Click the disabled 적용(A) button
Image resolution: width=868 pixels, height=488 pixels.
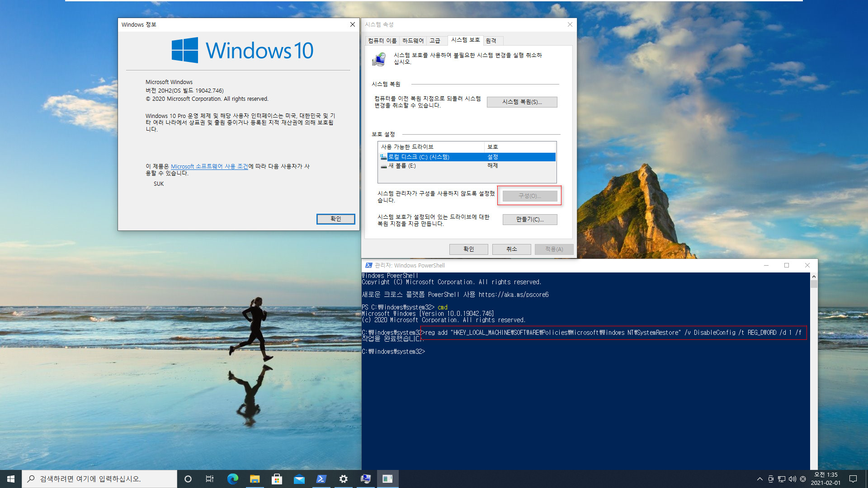554,249
